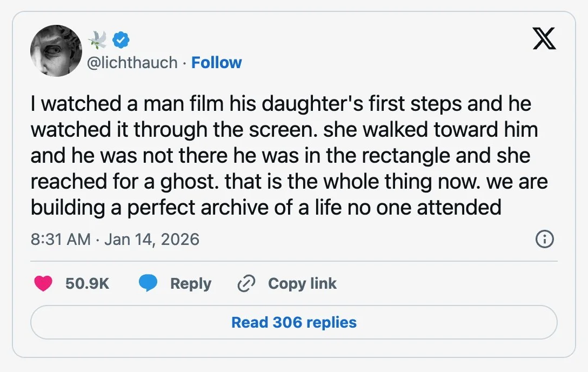This screenshot has width=588, height=372.
Task: Click the blue verified checkmark badge
Action: [x=121, y=39]
